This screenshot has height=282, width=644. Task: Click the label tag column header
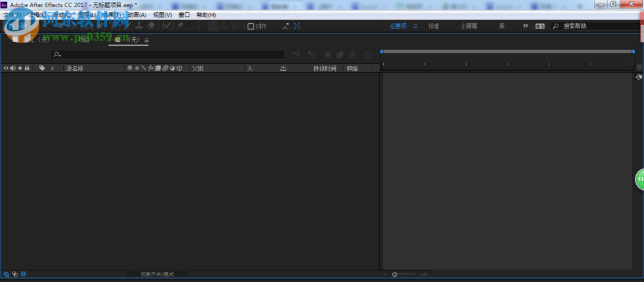click(42, 68)
